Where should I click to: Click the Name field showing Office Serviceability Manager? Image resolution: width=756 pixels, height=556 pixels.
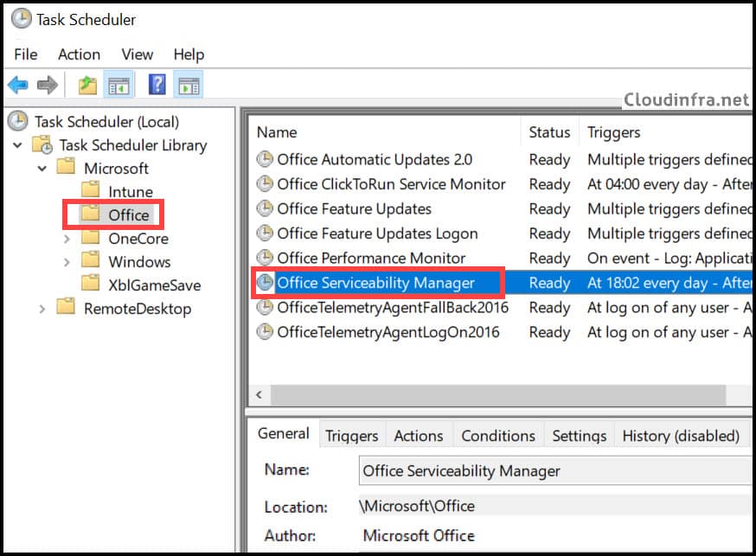coord(556,470)
